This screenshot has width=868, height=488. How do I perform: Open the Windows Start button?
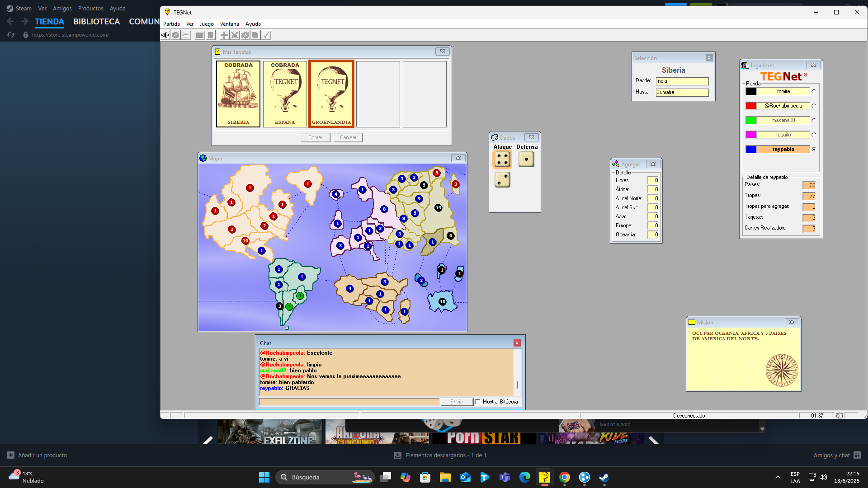[264, 477]
